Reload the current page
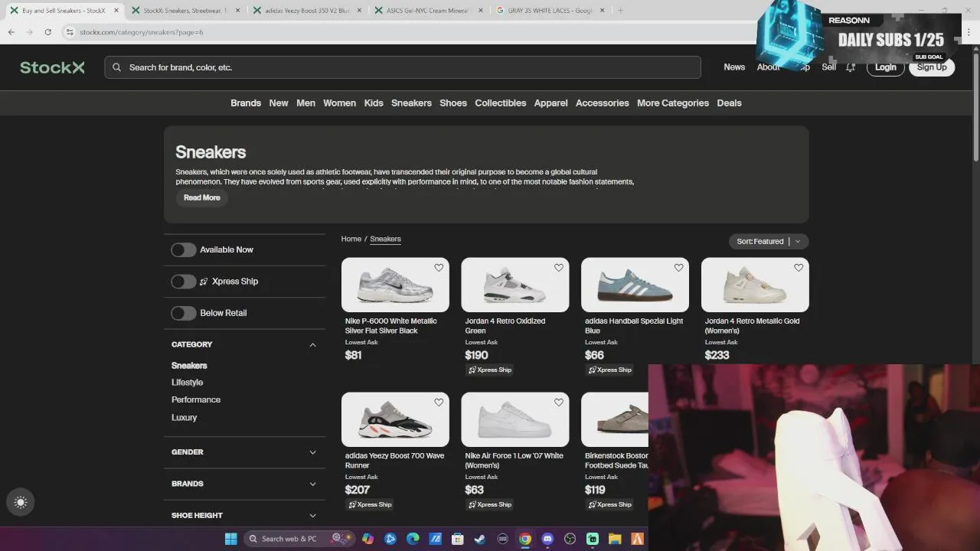Viewport: 980px width, 551px height. (47, 32)
